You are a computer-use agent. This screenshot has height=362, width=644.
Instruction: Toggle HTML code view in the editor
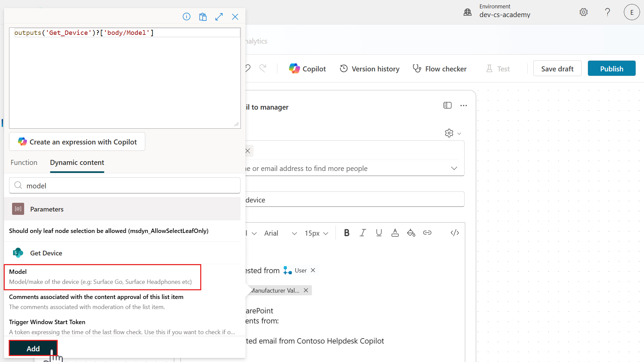click(455, 233)
